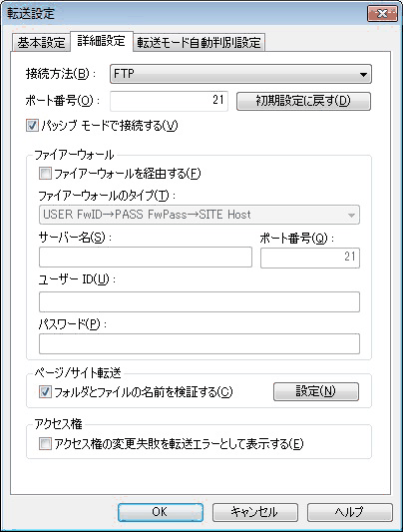Image resolution: width=403 pixels, height=532 pixels.
Task: Enable ファイアーウォールを経由する checkbox
Action: [45, 174]
